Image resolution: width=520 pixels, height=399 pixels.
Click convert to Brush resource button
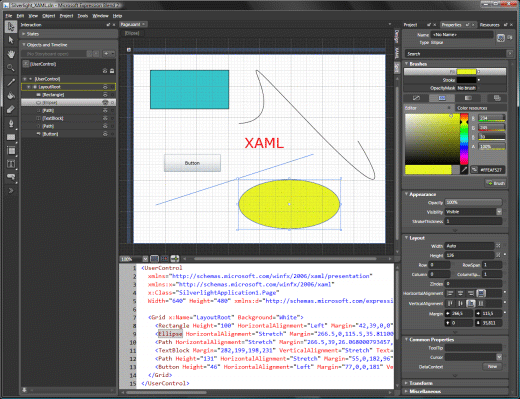tap(496, 183)
